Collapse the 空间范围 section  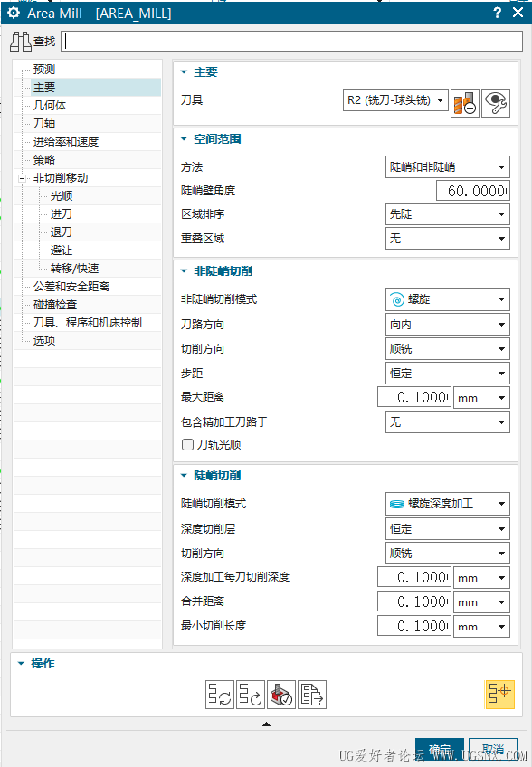(184, 139)
